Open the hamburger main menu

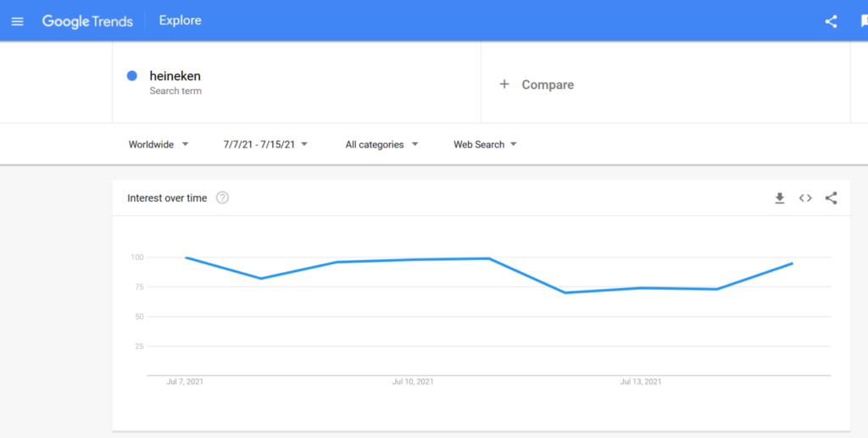tap(18, 21)
